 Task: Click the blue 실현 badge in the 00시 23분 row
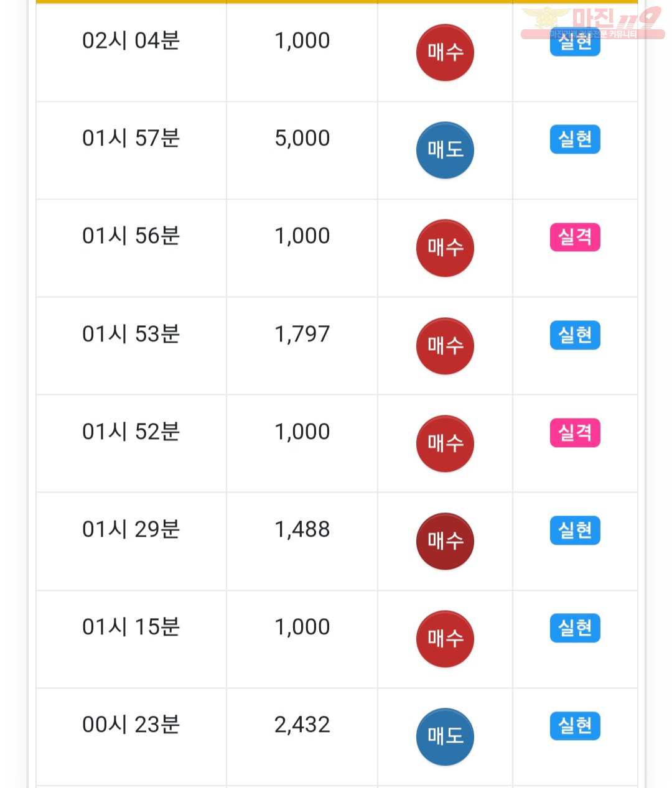click(x=575, y=726)
